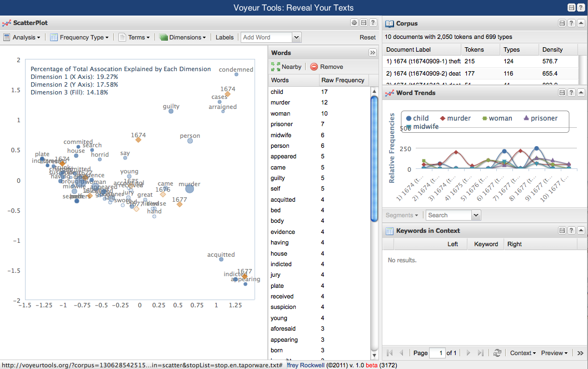Open the Segments dropdown
The width and height of the screenshot is (588, 369).
coord(402,215)
